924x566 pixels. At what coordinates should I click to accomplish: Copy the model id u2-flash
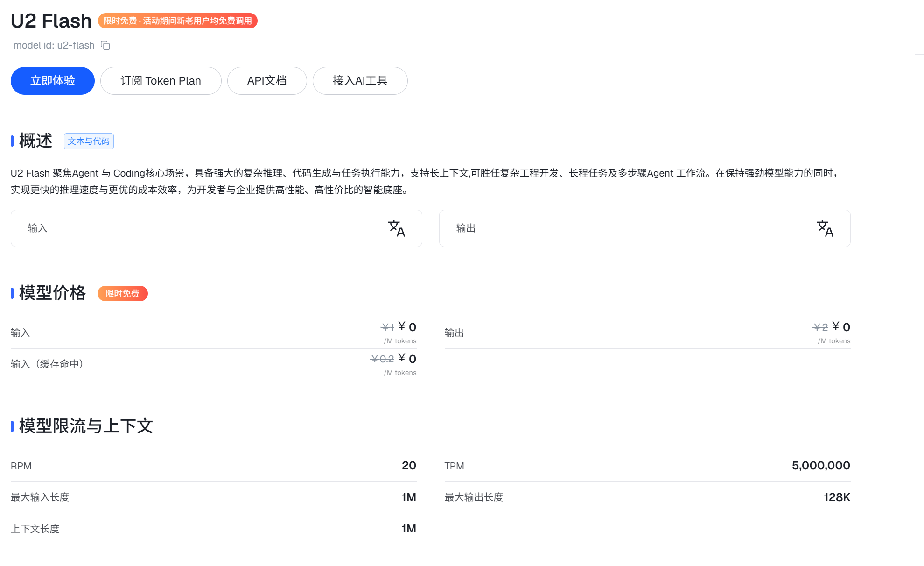(105, 45)
